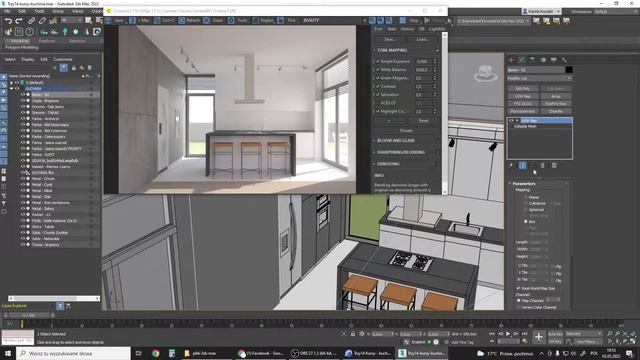This screenshot has height=360, width=640.
Task: Switch to the Stats tab in frame buffer
Action: pos(392,29)
